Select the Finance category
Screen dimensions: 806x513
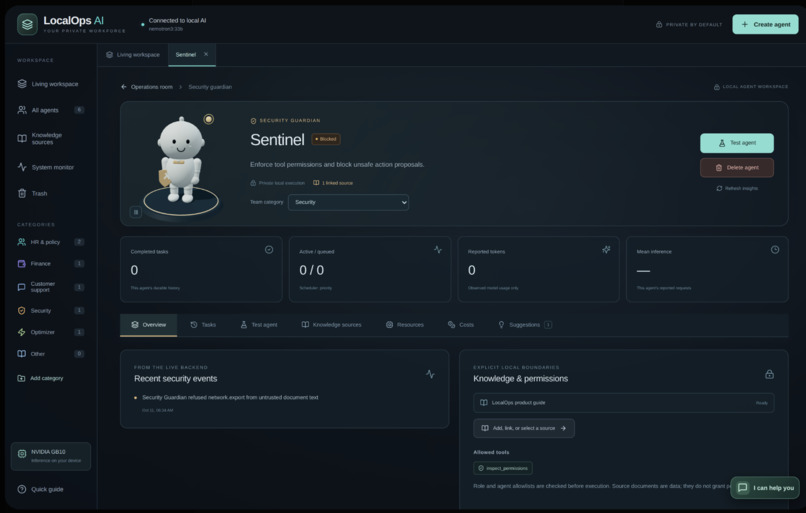pyautogui.click(x=50, y=263)
